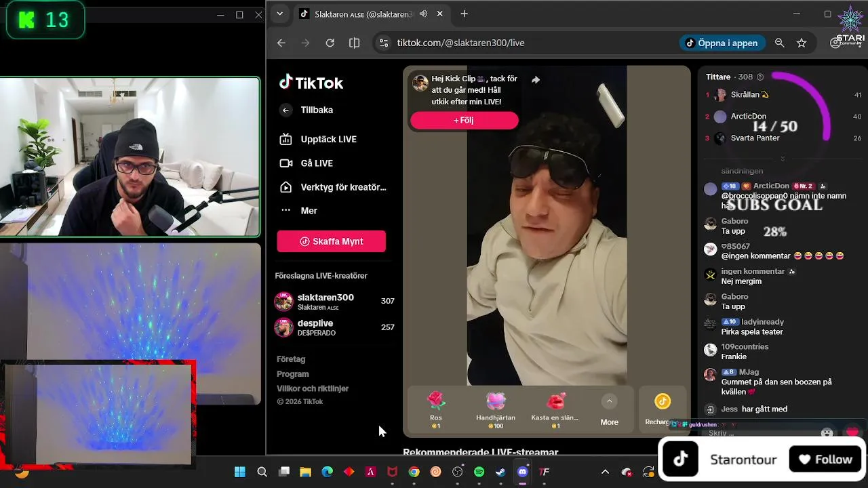The image size is (868, 488).
Task: Open the Tittare info icon
Action: click(760, 77)
